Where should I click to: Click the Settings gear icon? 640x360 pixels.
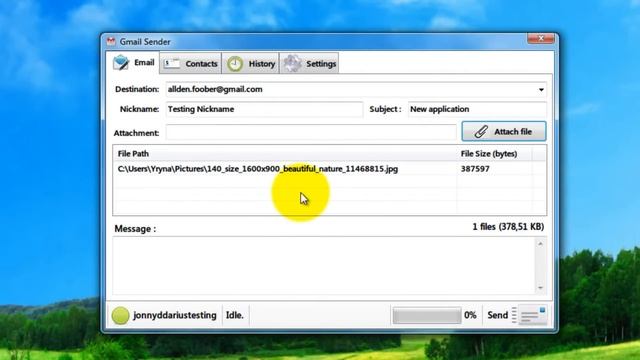click(292, 64)
